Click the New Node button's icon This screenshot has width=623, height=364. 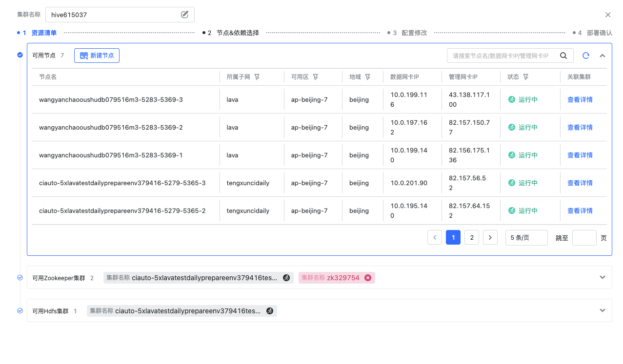pyautogui.click(x=84, y=56)
